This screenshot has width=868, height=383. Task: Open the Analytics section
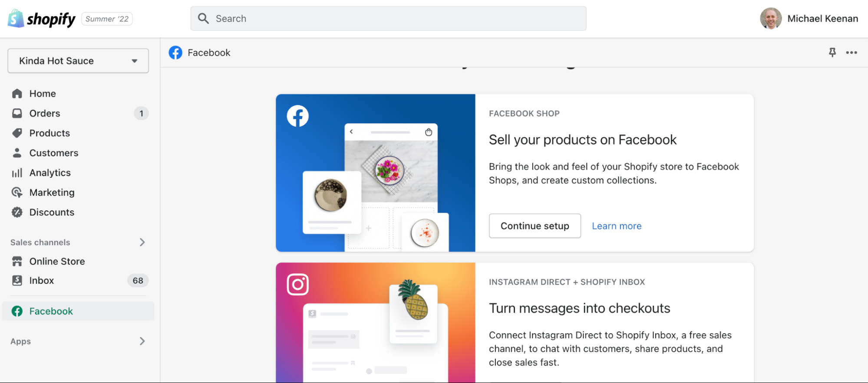50,173
